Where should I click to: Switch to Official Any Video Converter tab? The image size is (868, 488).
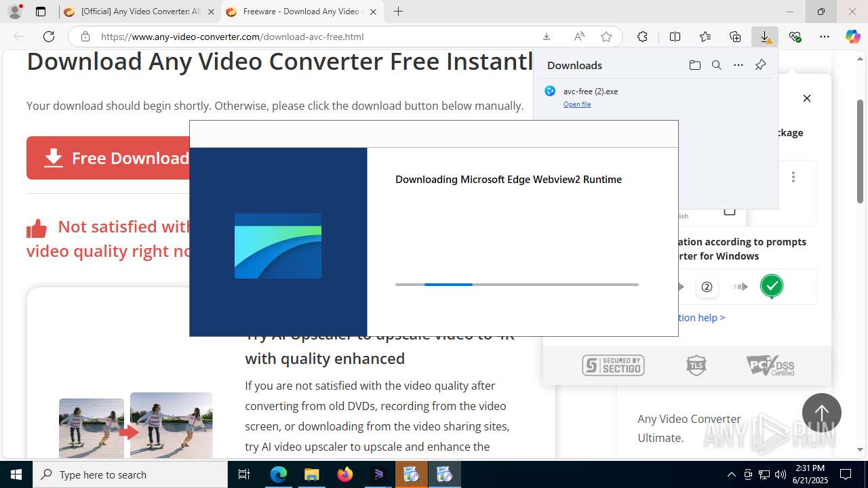(139, 12)
